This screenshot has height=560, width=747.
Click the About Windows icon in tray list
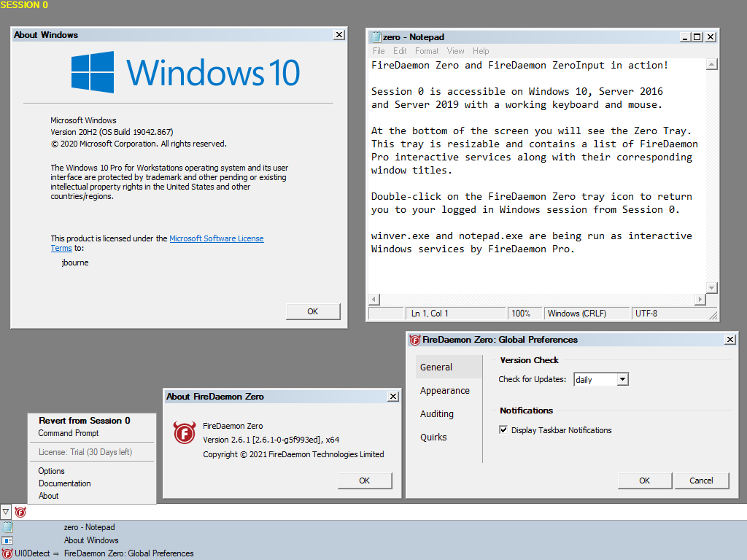coord(7,540)
